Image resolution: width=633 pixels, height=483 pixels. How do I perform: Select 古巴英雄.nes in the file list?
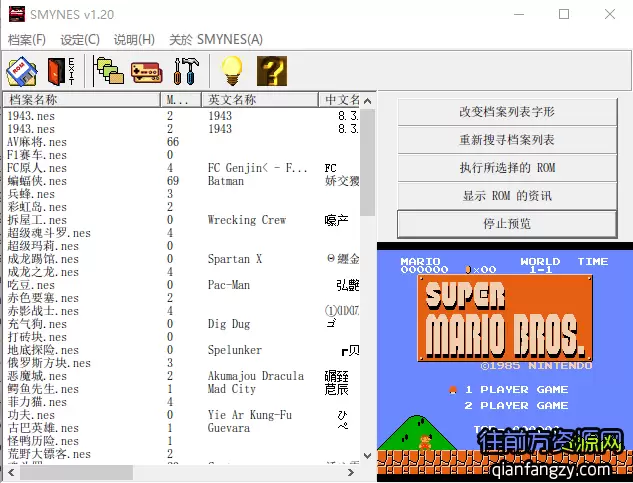pyautogui.click(x=43, y=428)
